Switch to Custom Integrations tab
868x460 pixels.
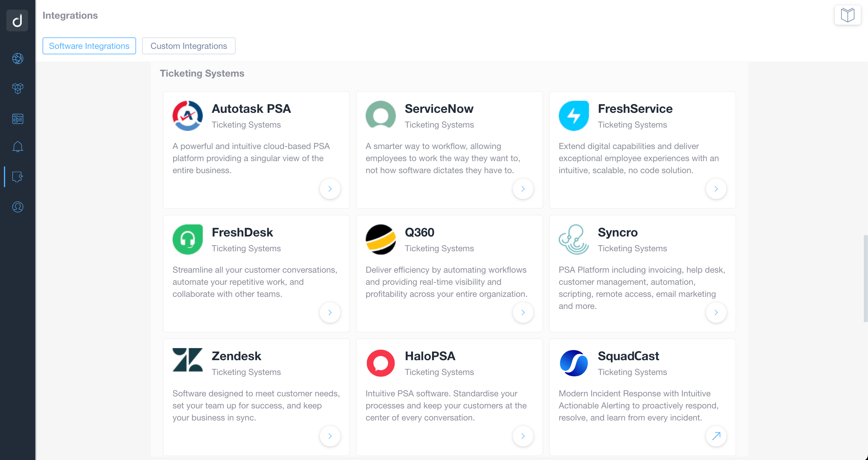pyautogui.click(x=189, y=46)
